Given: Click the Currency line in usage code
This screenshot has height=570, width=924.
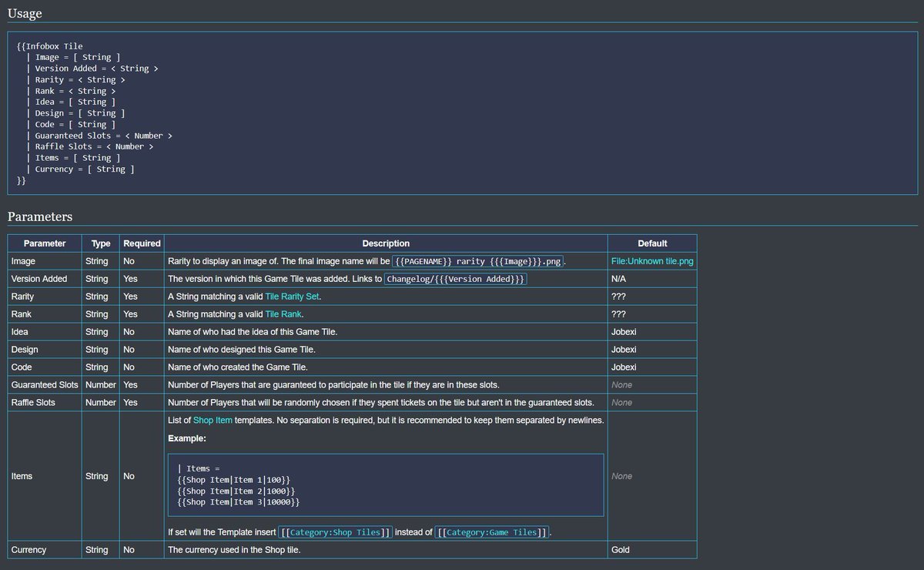Looking at the screenshot, I should tap(80, 169).
